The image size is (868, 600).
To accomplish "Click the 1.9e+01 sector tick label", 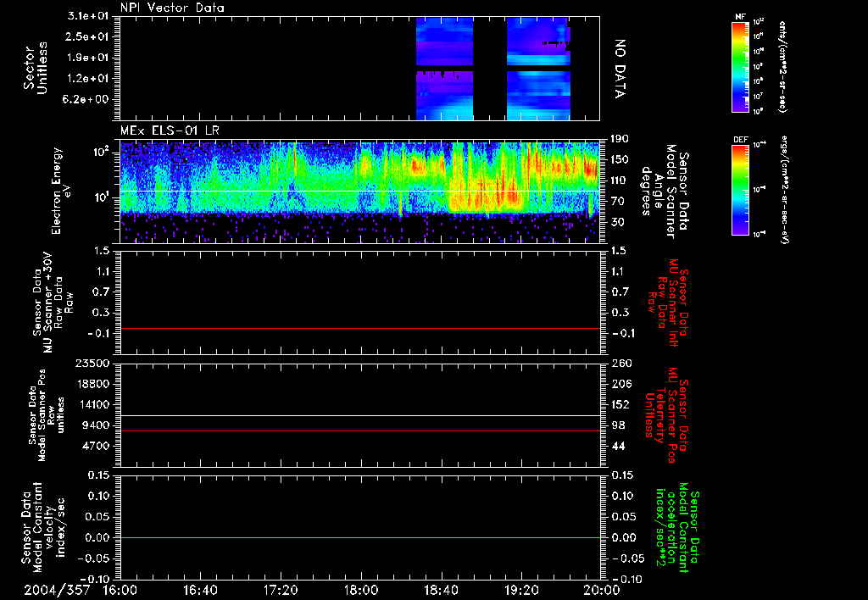I will (x=87, y=58).
